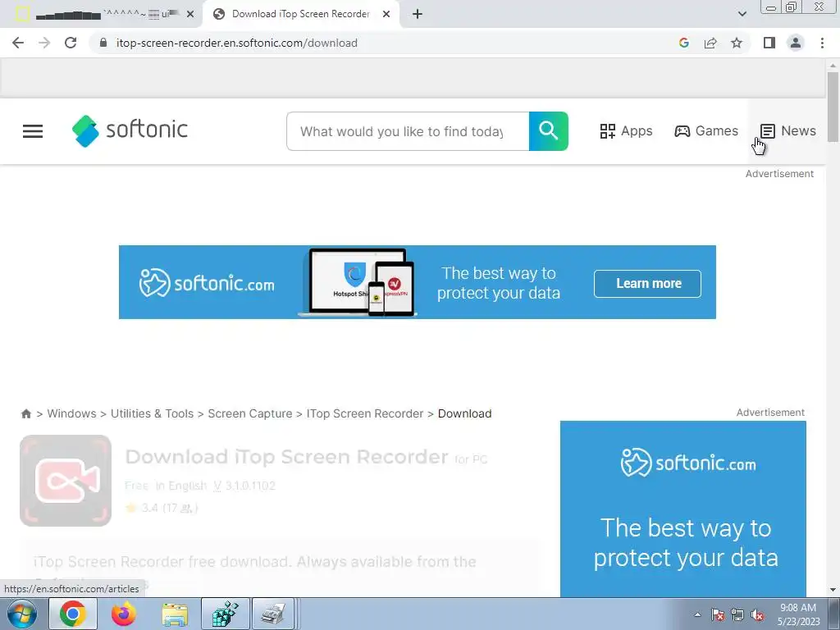
Task: Click the Softonic logo
Action: coord(130,130)
